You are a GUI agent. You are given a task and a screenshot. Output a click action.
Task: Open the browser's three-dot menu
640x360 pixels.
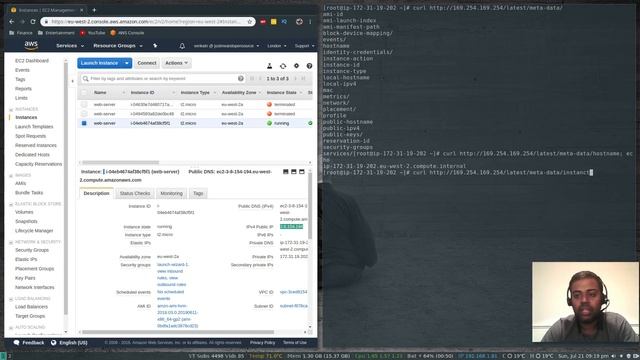tap(310, 22)
